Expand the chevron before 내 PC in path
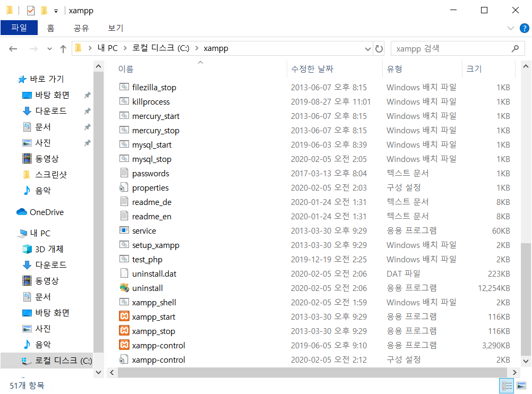Viewport: 532px width, 394px height. (x=90, y=48)
